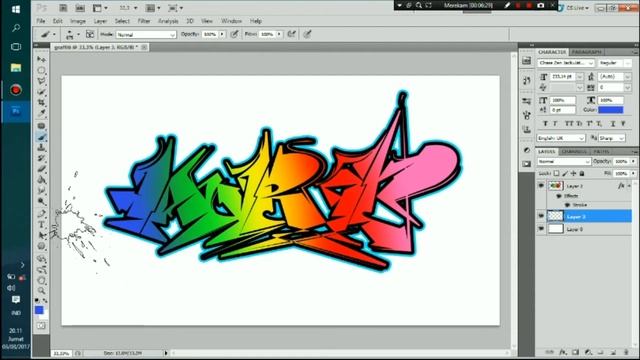Launch Mini Bridge from application bar

pyautogui.click(x=80, y=8)
